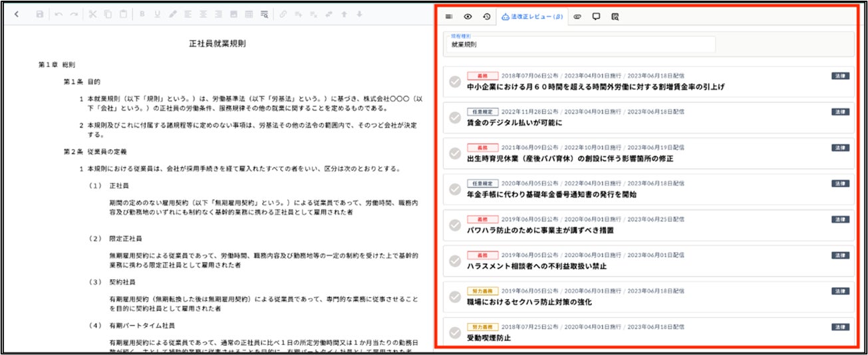Center align the text

(203, 14)
